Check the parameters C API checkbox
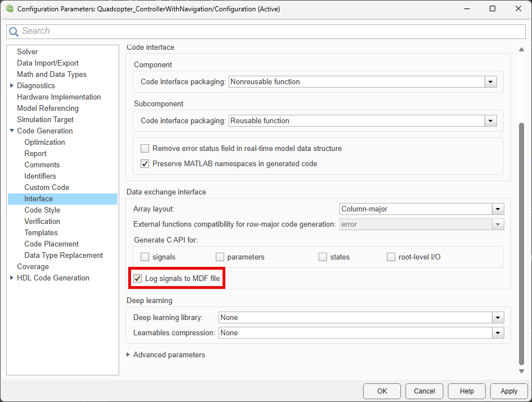The width and height of the screenshot is (532, 402). [x=220, y=257]
